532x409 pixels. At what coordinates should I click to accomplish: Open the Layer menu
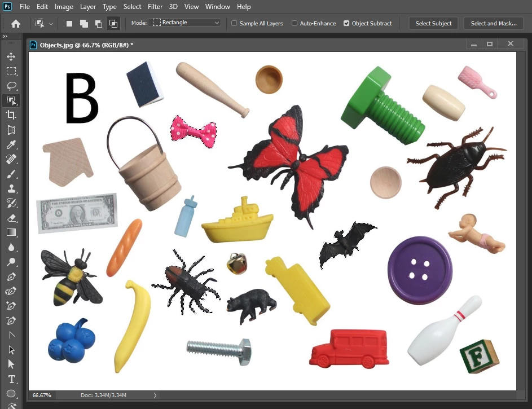pyautogui.click(x=88, y=6)
